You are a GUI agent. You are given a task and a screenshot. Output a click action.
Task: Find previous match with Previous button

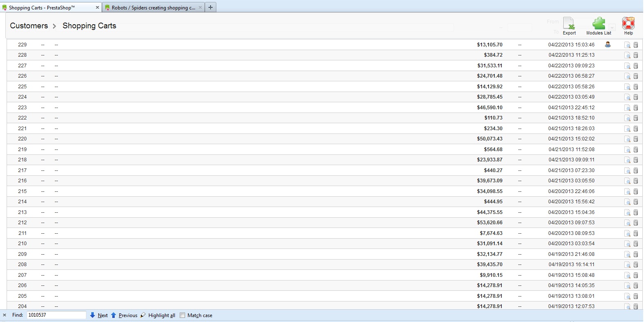click(124, 315)
